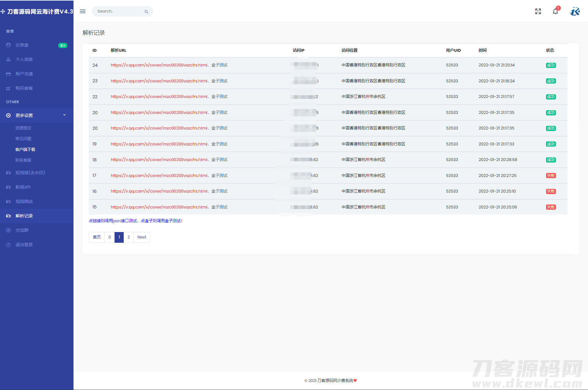Click the 购买套餐 shopping cart icon
Image resolution: width=588 pixels, height=390 pixels.
pos(8,88)
